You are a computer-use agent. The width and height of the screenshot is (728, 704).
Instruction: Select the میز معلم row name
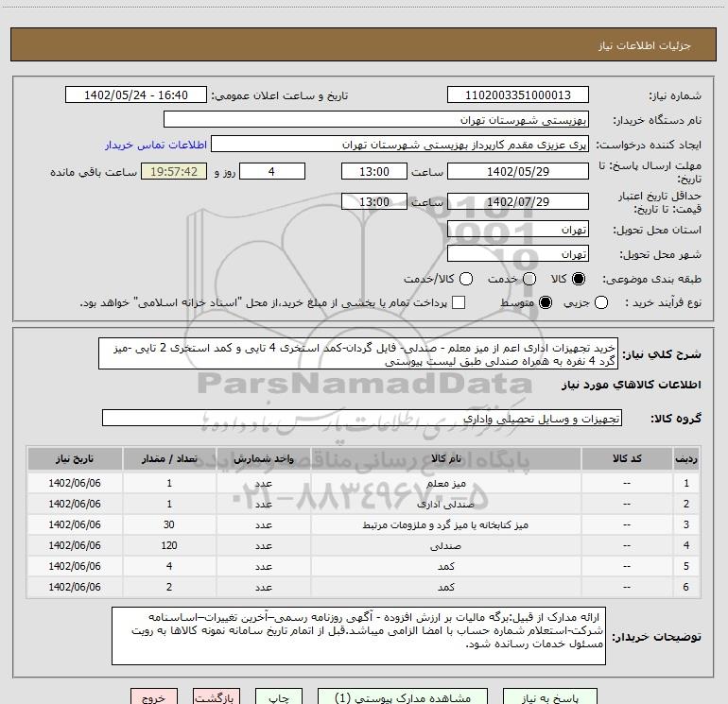tap(445, 483)
